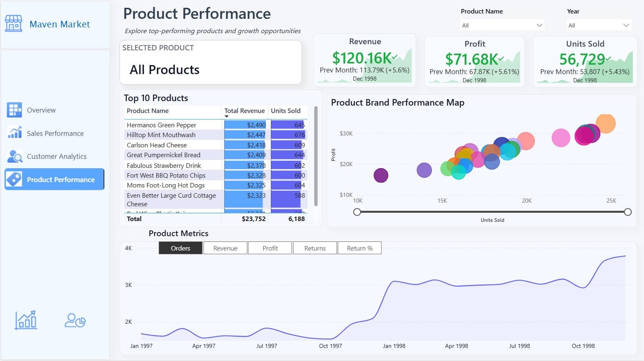Switch chart to the Return % metric
644x361 pixels.
coord(360,248)
